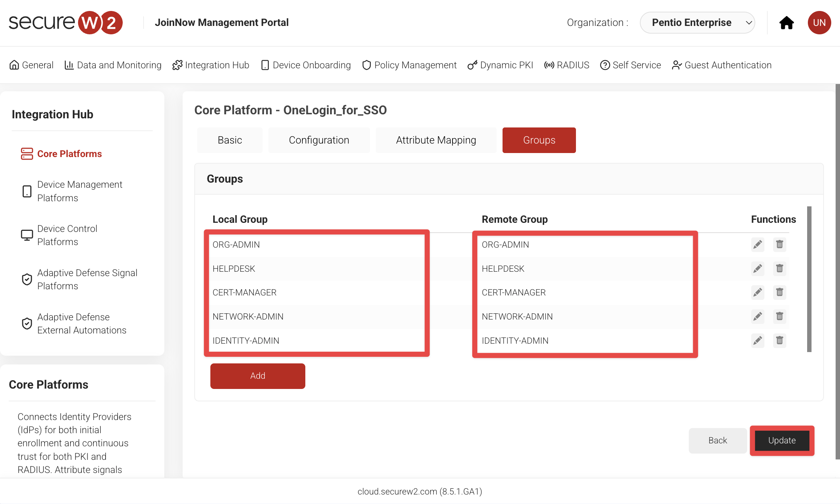Screen dimensions: 840x504
Task: Open Core Platforms in the sidebar
Action: 69,154
